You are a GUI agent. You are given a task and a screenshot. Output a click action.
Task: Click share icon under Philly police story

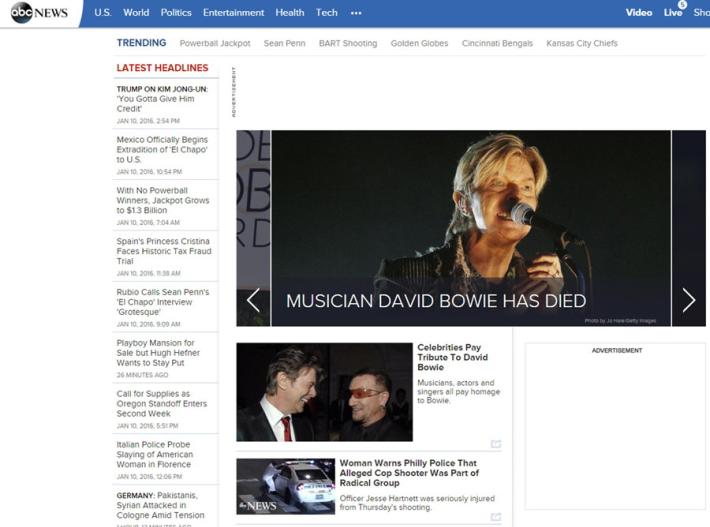pyautogui.click(x=495, y=517)
